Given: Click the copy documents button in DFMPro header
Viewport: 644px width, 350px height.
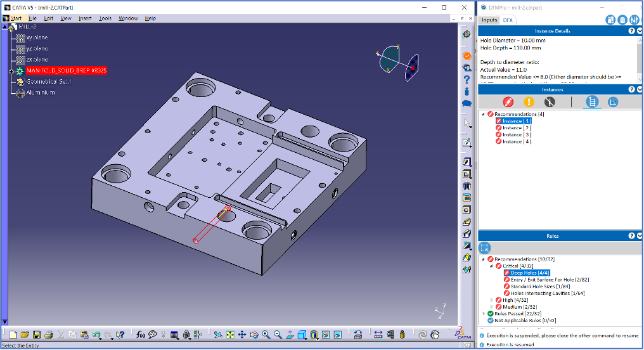Looking at the screenshot, I should click(610, 20).
